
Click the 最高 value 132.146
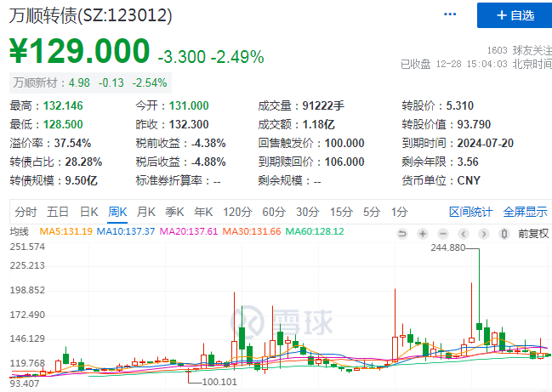point(63,105)
